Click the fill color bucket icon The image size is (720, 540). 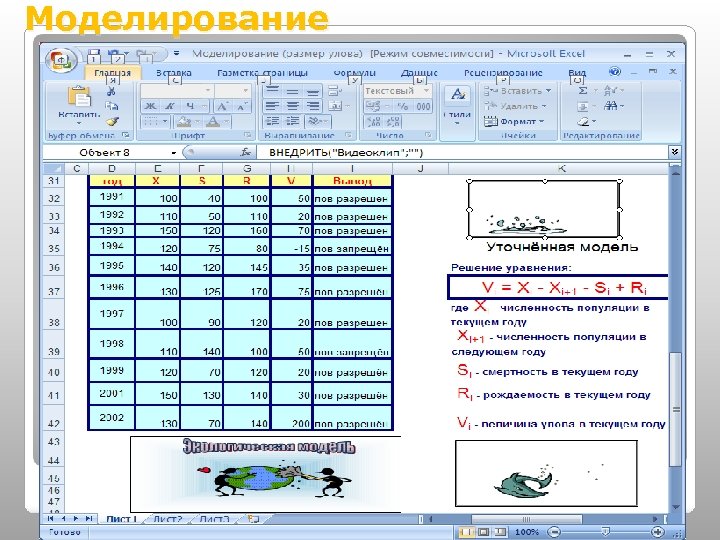coord(184,122)
